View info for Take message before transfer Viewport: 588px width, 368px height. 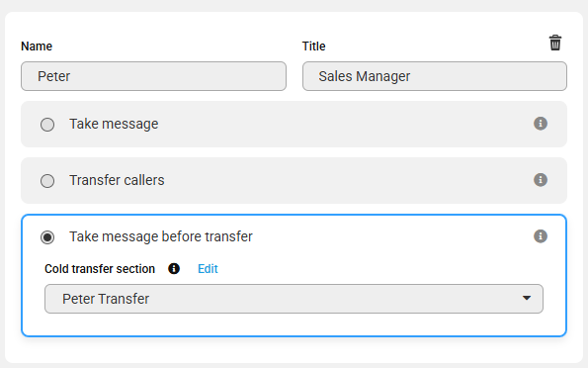pos(540,236)
